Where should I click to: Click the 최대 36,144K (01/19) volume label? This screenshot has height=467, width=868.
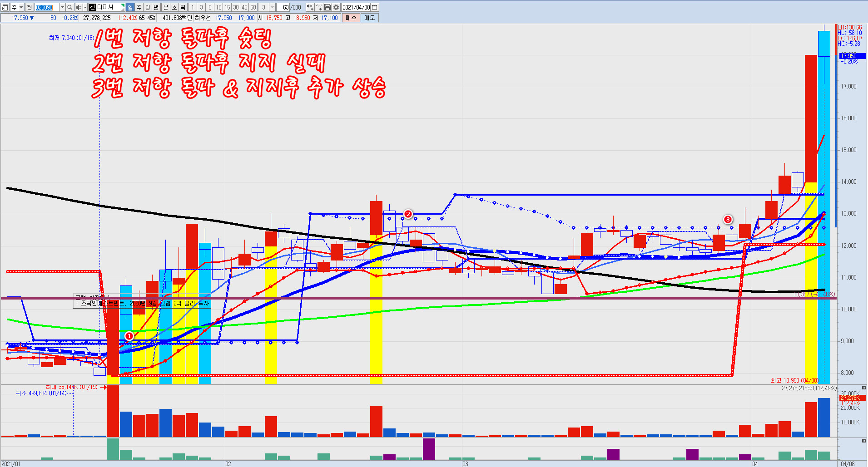point(72,387)
